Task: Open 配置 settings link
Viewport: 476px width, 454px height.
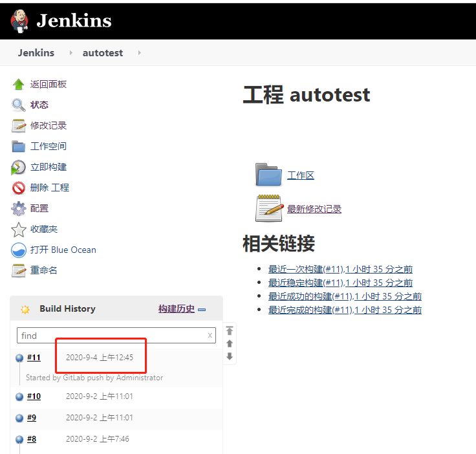Action: coord(39,208)
